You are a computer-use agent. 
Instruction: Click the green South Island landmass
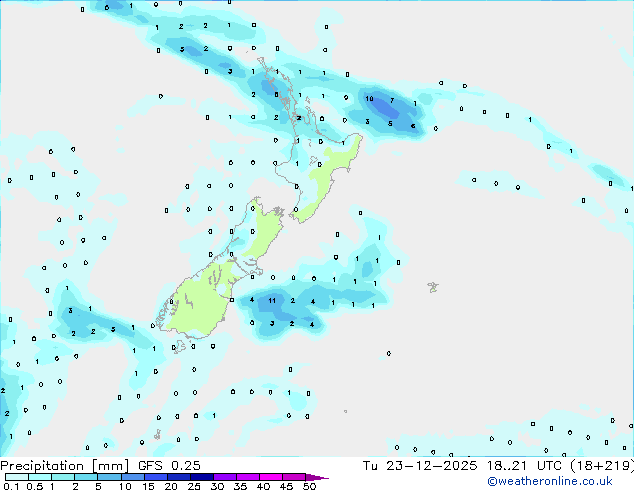[202, 299]
